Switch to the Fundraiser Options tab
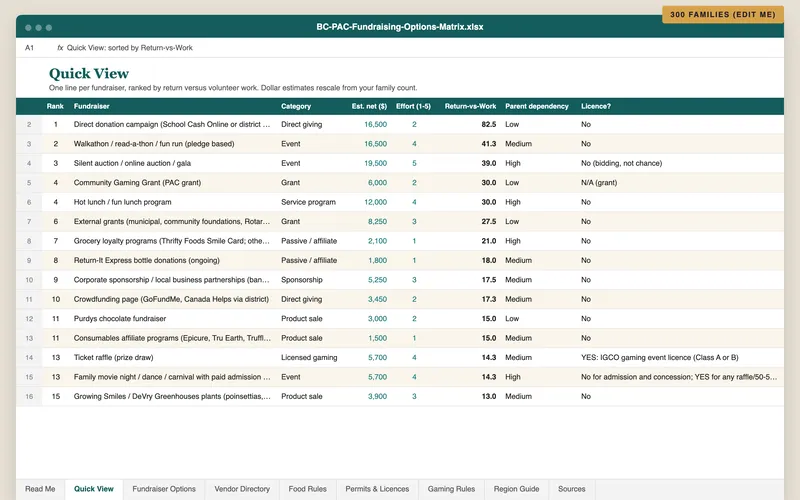Viewport: 800px width, 500px height. 164,489
